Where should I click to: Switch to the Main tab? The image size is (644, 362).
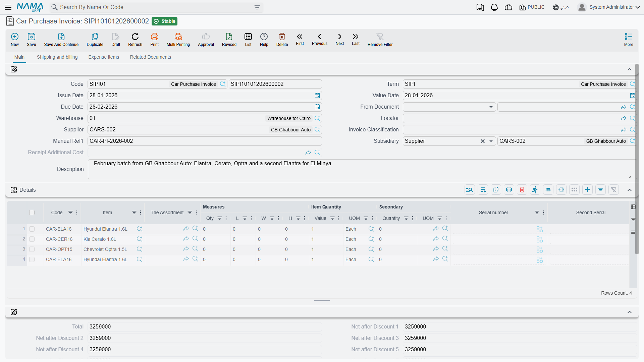(x=19, y=57)
